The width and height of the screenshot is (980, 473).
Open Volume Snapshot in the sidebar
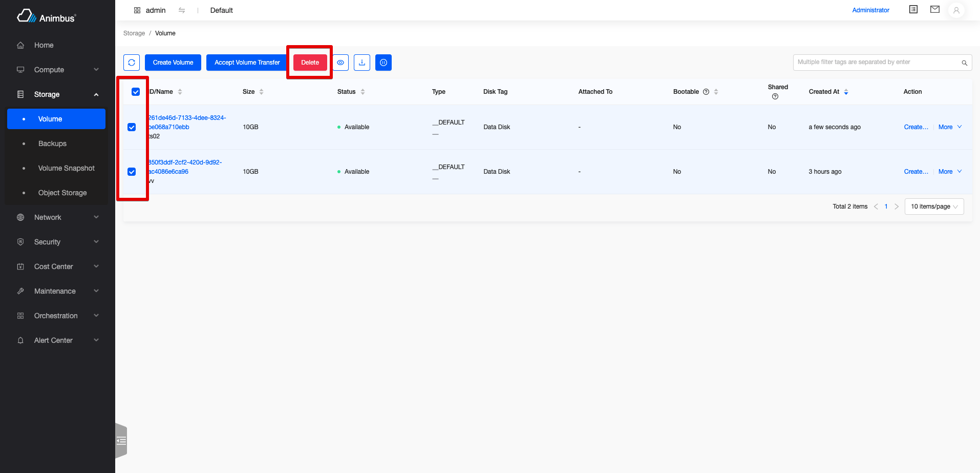66,168
